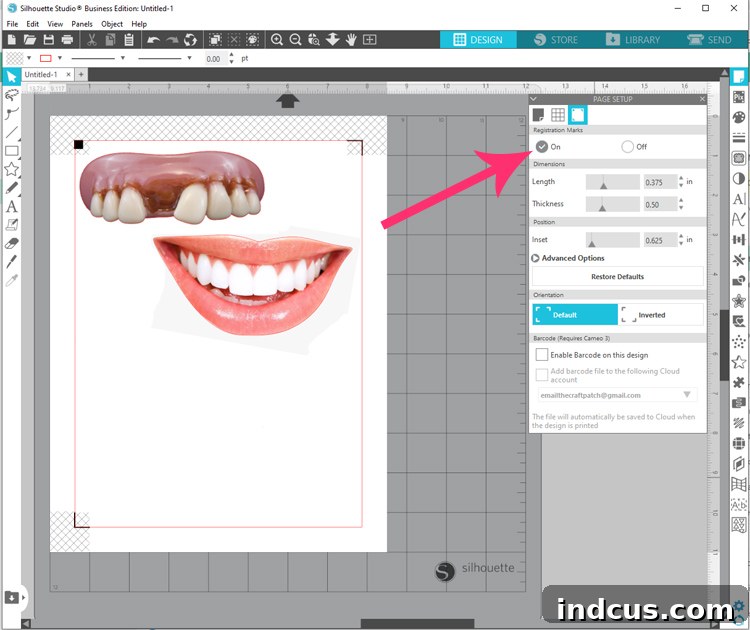
Task: Pick the Line drawing tool
Action: [11, 132]
